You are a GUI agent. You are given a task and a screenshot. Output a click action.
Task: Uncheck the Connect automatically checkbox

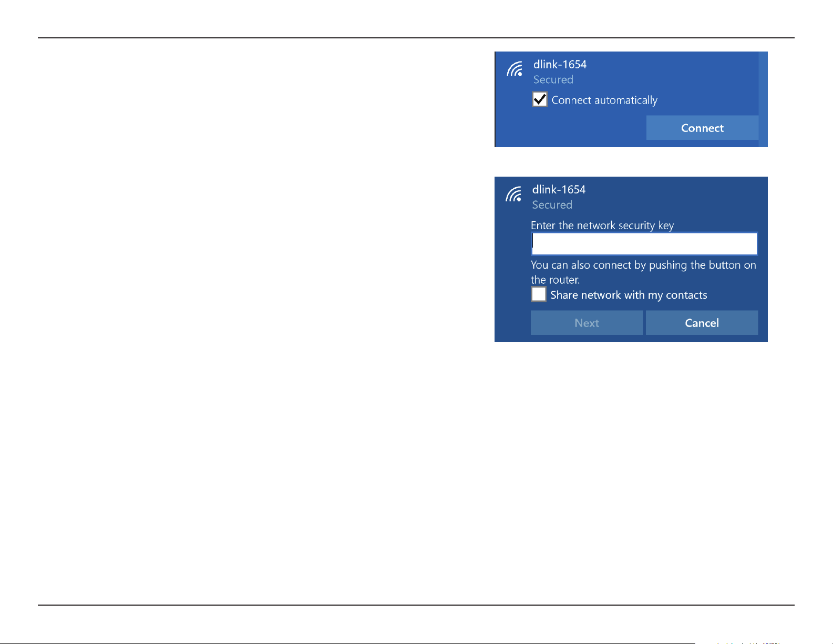[540, 99]
